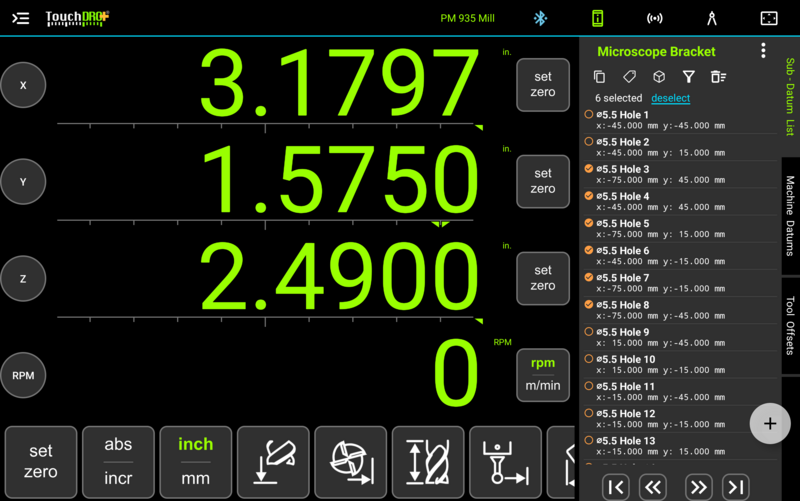Viewport: 800px width, 501px height.
Task: Zero the Y axis with set zero
Action: coord(543,181)
